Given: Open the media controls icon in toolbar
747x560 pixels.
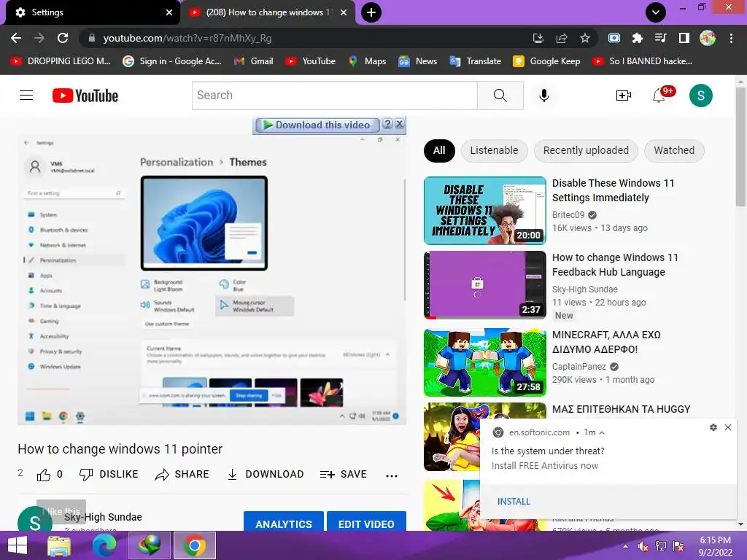Looking at the screenshot, I should [660, 38].
